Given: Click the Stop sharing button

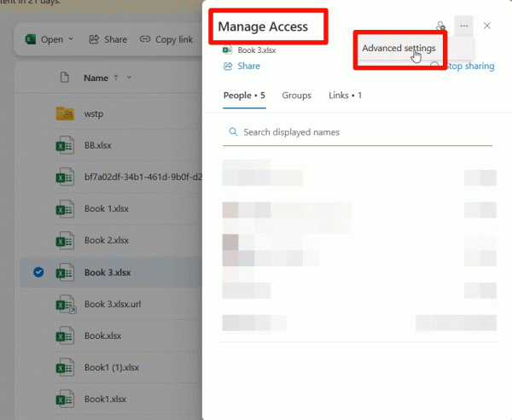Looking at the screenshot, I should tap(463, 66).
